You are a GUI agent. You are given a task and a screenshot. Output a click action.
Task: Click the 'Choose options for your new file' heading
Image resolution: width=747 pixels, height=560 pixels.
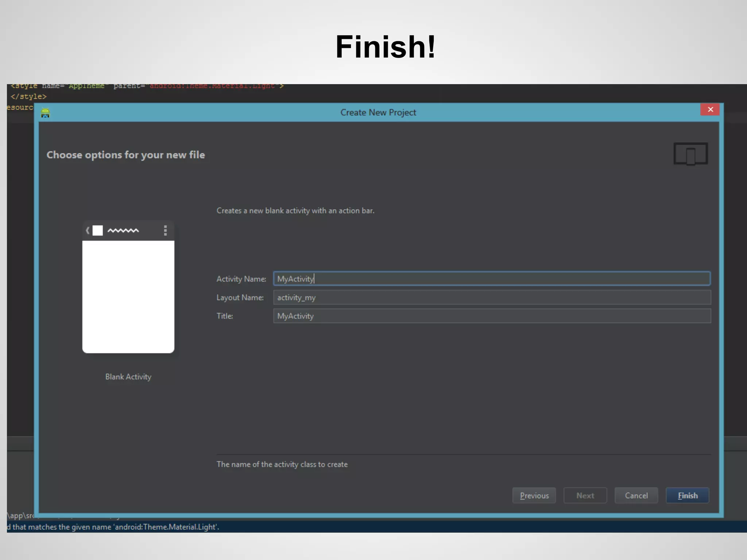(x=126, y=155)
